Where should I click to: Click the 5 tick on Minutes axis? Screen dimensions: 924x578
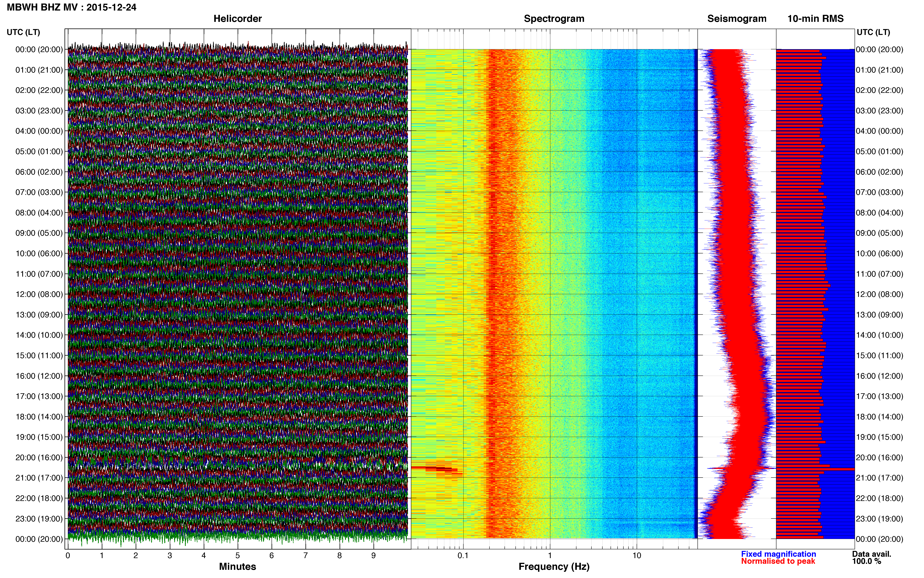pyautogui.click(x=238, y=555)
